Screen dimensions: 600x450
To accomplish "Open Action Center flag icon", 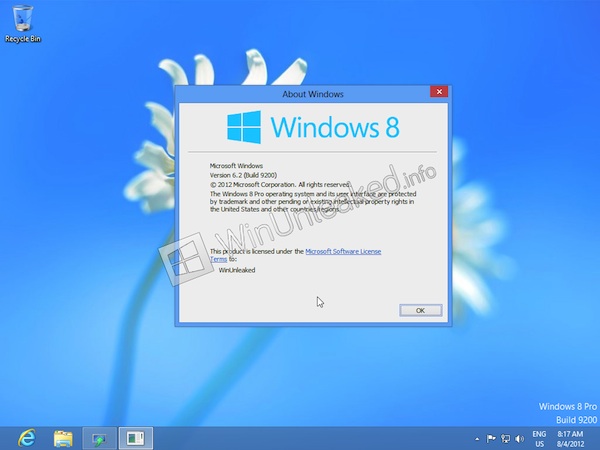I will (491, 439).
